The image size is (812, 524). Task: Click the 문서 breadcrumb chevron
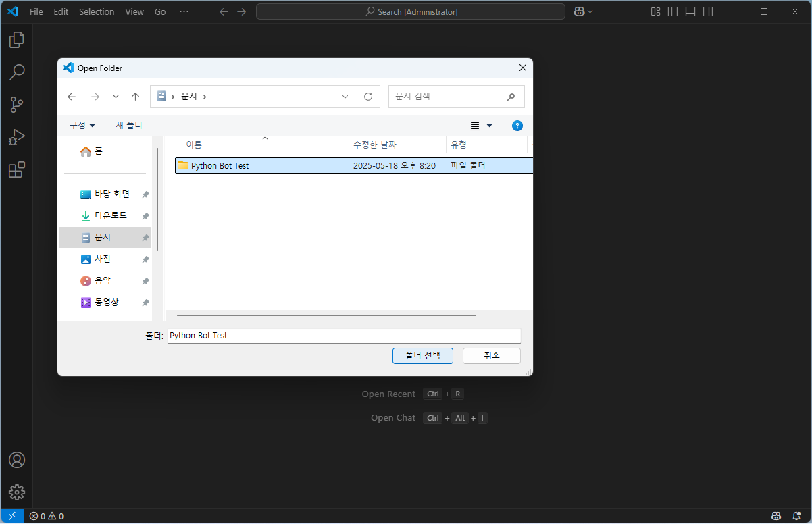(205, 97)
